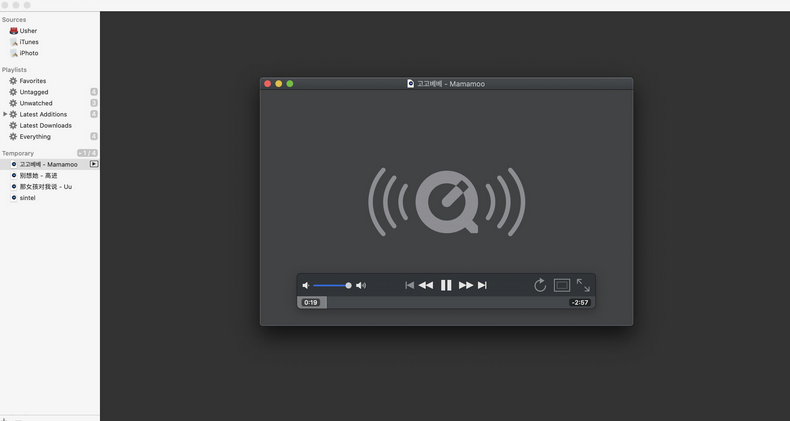Toggle the -2:57 remaining time display
The width and height of the screenshot is (790, 421).
(x=580, y=303)
